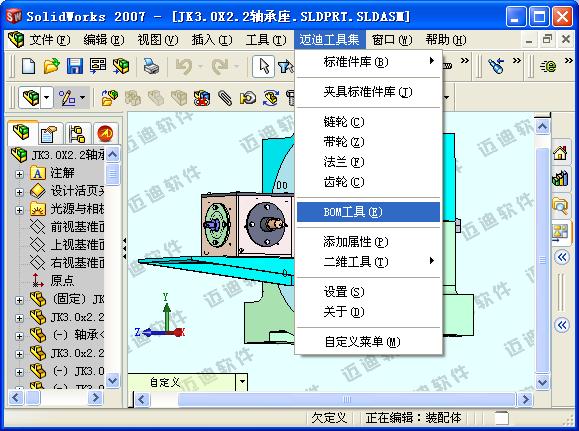Image resolution: width=579 pixels, height=431 pixels.
Task: Click the Redo arrow icon
Action: click(x=220, y=66)
